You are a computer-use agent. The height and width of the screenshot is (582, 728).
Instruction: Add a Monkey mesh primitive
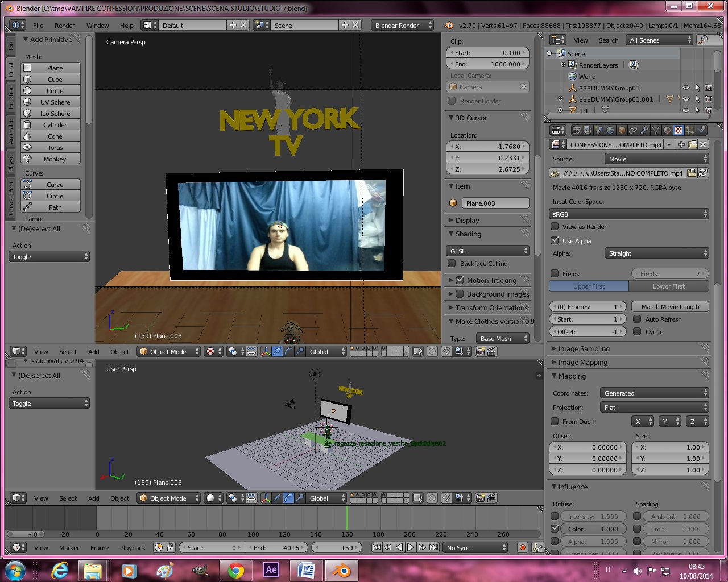tap(51, 159)
